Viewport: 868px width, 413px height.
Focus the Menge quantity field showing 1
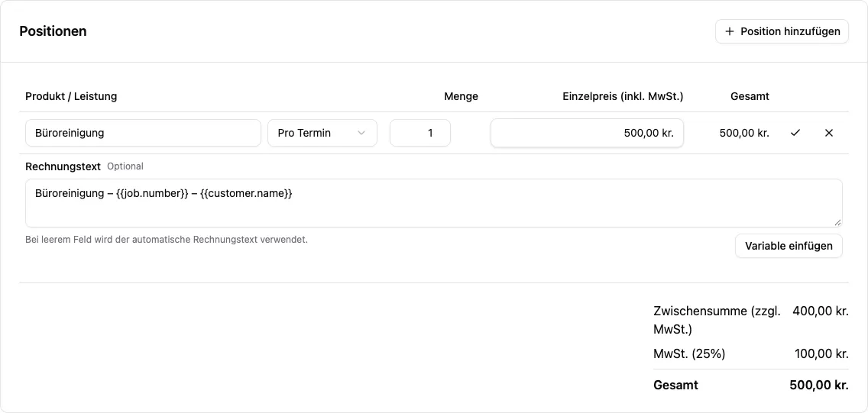(x=420, y=134)
